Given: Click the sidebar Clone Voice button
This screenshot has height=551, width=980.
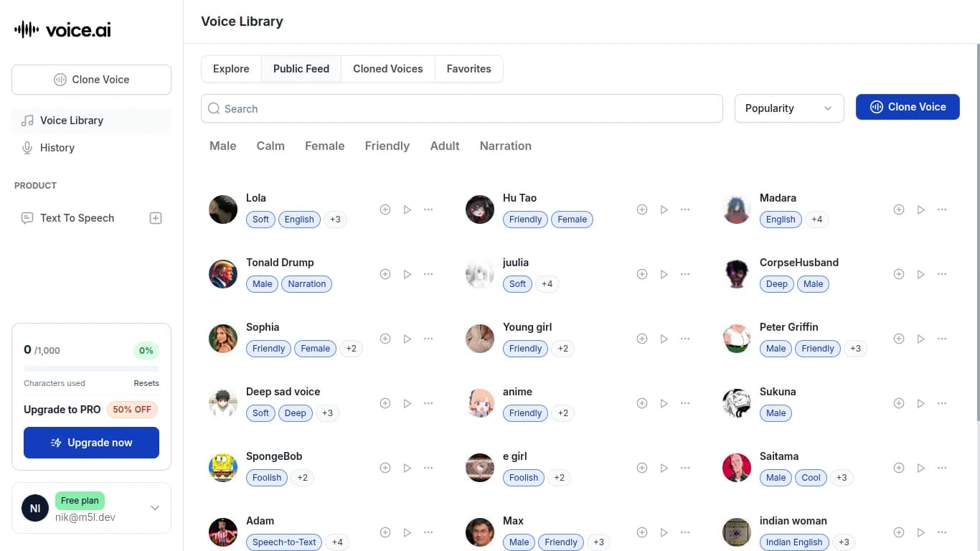Looking at the screenshot, I should 91,80.
